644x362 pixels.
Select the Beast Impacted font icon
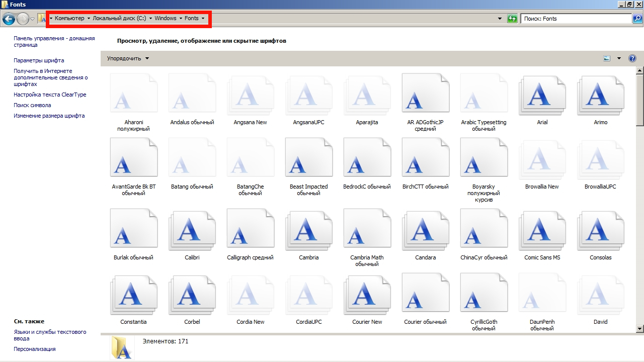(308, 157)
